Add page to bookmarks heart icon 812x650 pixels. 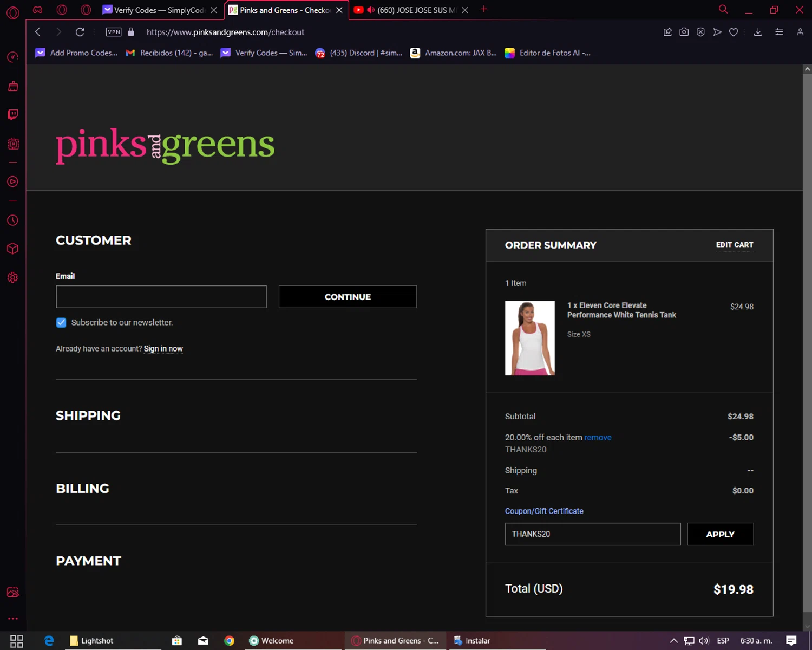pyautogui.click(x=734, y=32)
